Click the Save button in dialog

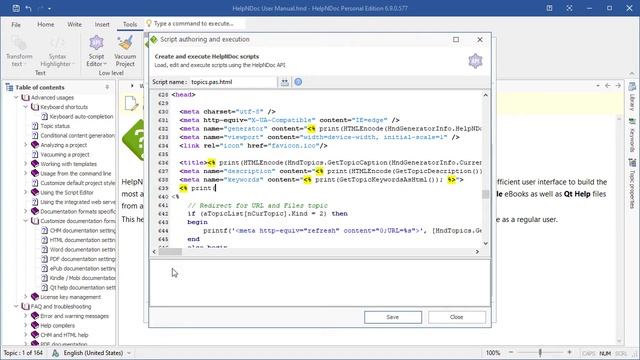coord(393,317)
